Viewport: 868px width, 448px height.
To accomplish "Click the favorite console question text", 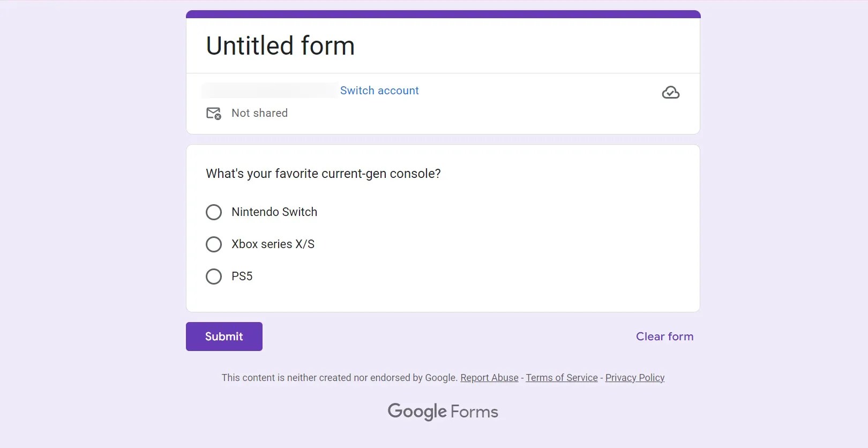I will 323,174.
